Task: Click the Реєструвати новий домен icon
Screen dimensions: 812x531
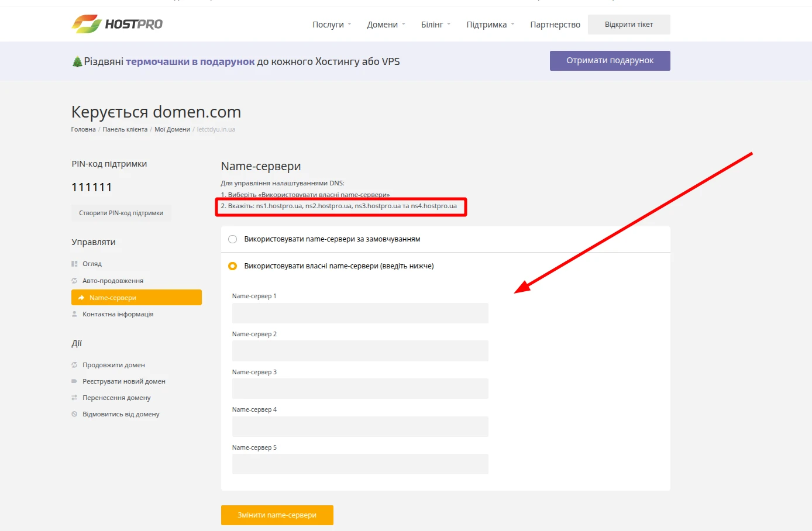Action: pyautogui.click(x=74, y=381)
